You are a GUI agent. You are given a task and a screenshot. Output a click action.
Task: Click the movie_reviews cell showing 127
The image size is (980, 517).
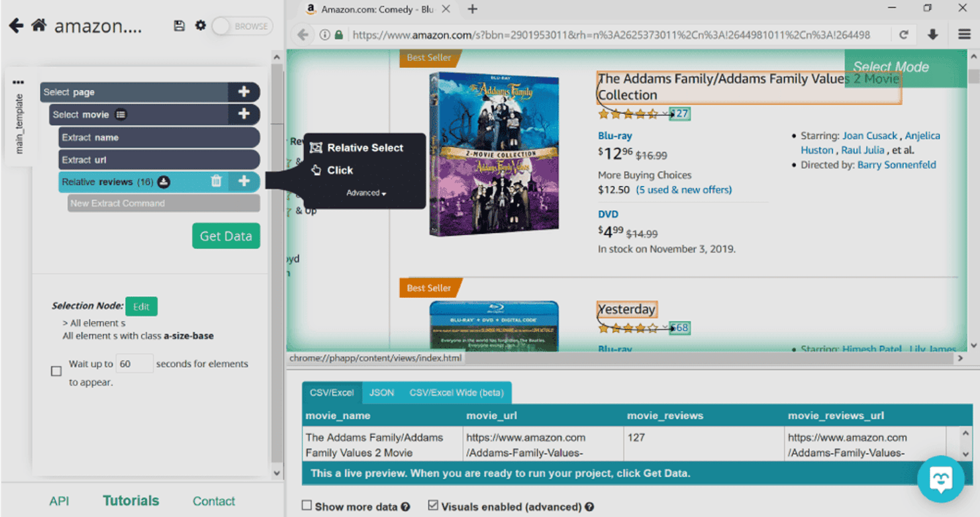point(704,445)
